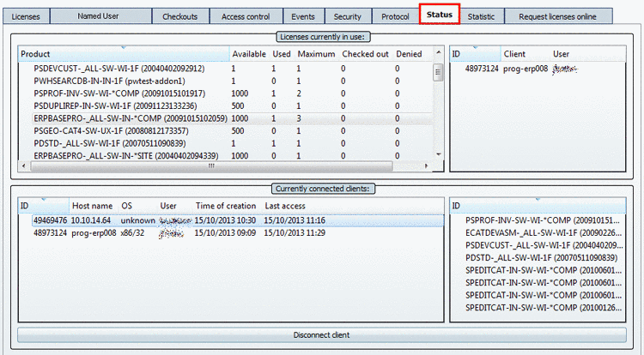
Task: Select PDSTD-_ALL-SW-WI-1F entry in client licenses list
Action: click(x=541, y=258)
